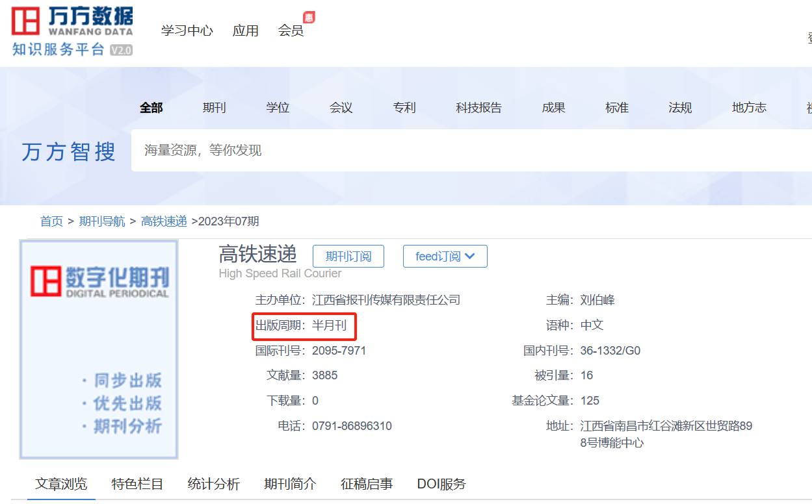The image size is (812, 504).
Task: Click the Wanfang Data logo
Action: click(x=72, y=31)
